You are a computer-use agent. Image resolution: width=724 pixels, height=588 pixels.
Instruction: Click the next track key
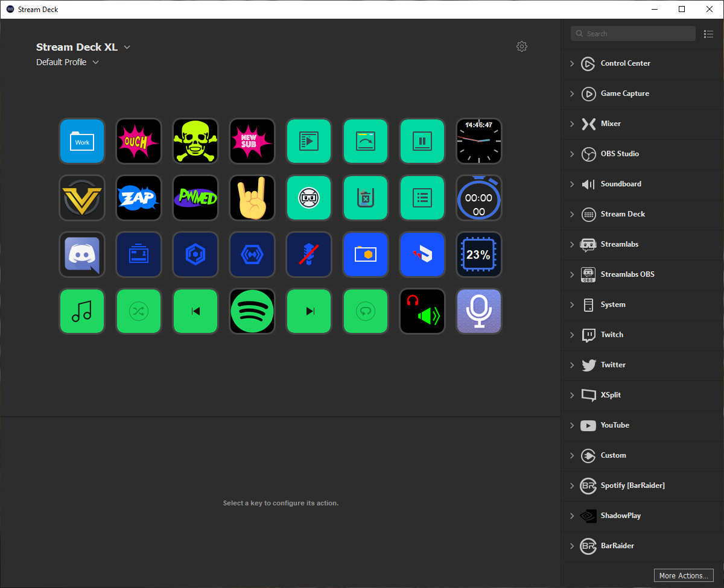[309, 311]
